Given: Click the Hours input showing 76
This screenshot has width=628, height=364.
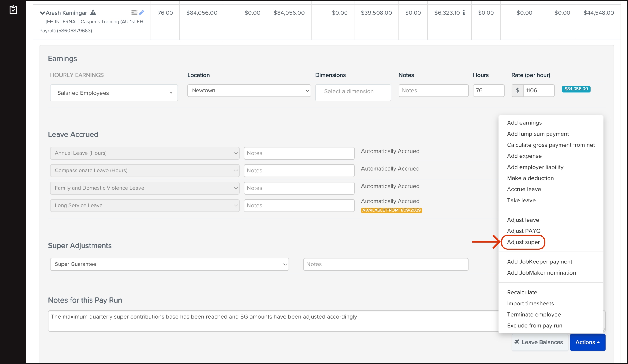Looking at the screenshot, I should 488,90.
